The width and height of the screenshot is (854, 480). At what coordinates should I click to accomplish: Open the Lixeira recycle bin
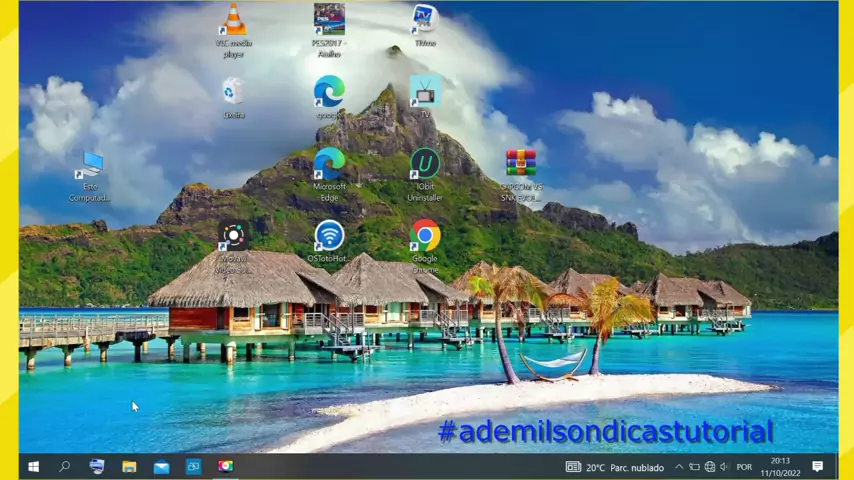coord(233,92)
